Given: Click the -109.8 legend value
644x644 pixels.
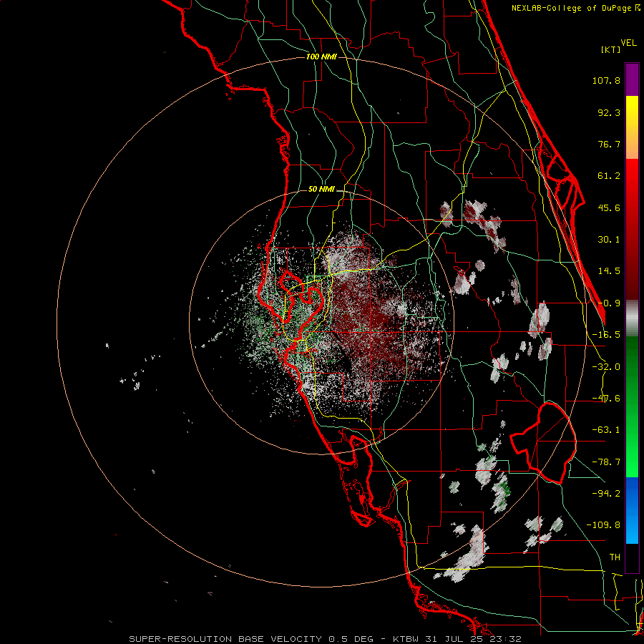Looking at the screenshot, I should point(603,525).
